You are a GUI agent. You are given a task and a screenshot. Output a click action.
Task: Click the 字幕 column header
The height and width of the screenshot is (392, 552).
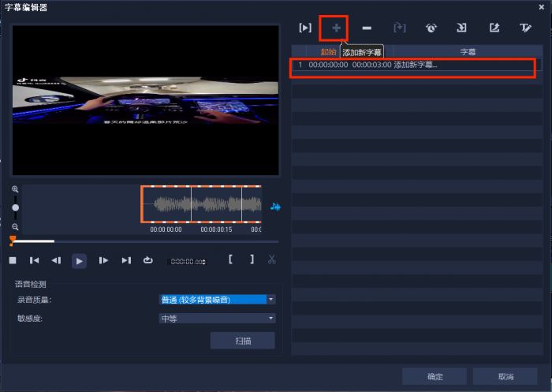point(468,52)
